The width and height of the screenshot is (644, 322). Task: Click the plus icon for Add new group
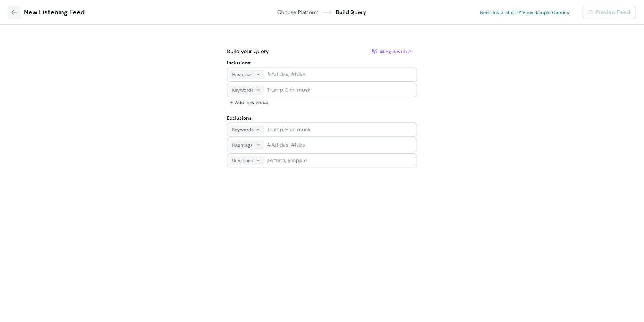pyautogui.click(x=232, y=103)
